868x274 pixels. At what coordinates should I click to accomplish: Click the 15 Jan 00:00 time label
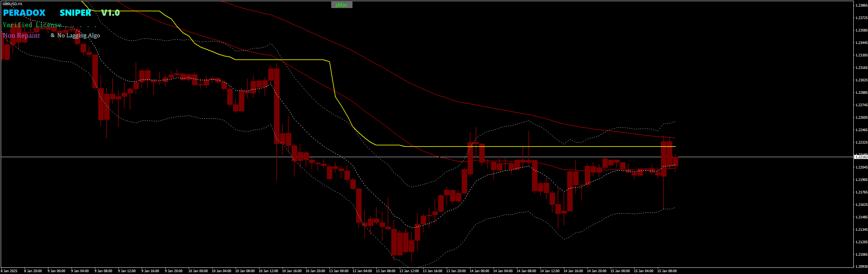(x=620, y=271)
